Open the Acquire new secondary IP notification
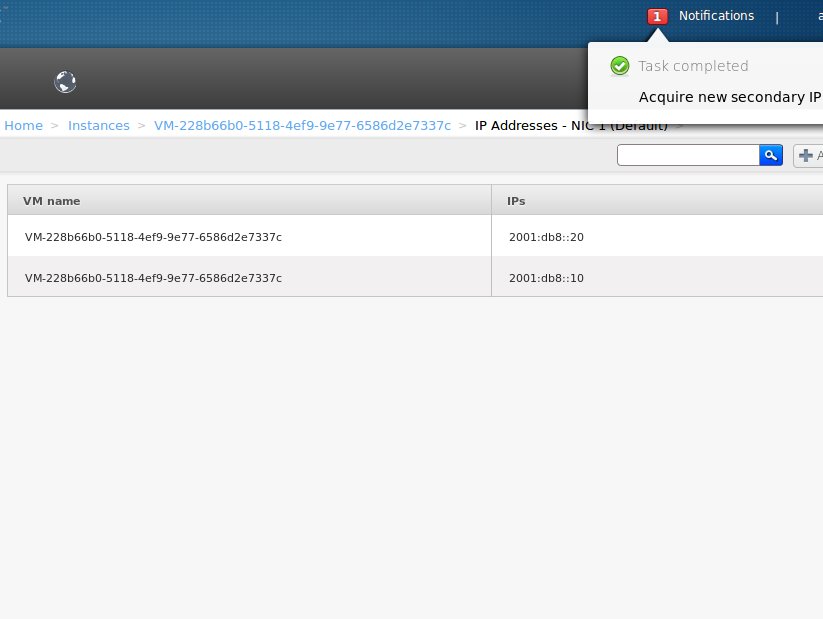823x619 pixels. 730,97
